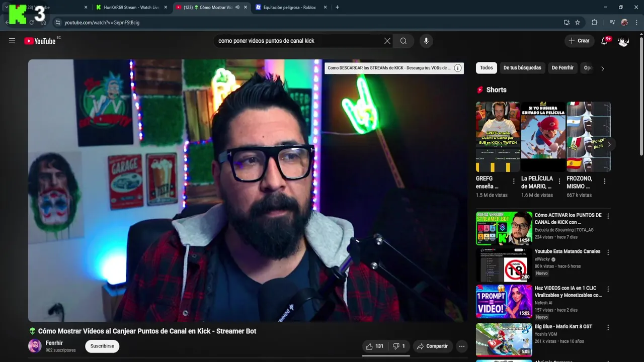
Task: Open the FROZONO MISMO Short thumbnail
Action: pyautogui.click(x=589, y=137)
